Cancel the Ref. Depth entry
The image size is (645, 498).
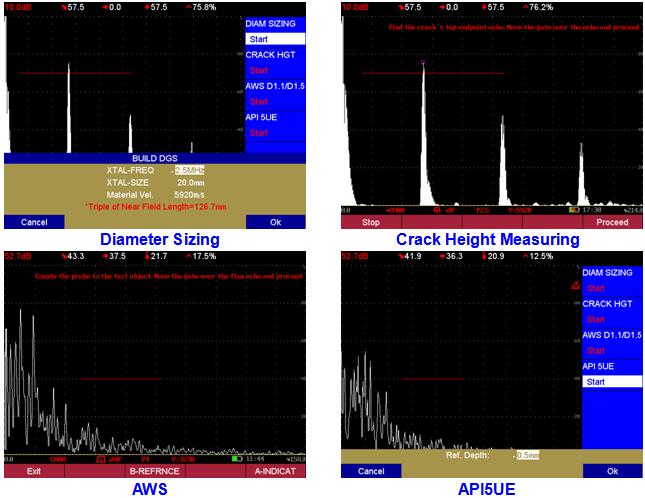(x=371, y=471)
